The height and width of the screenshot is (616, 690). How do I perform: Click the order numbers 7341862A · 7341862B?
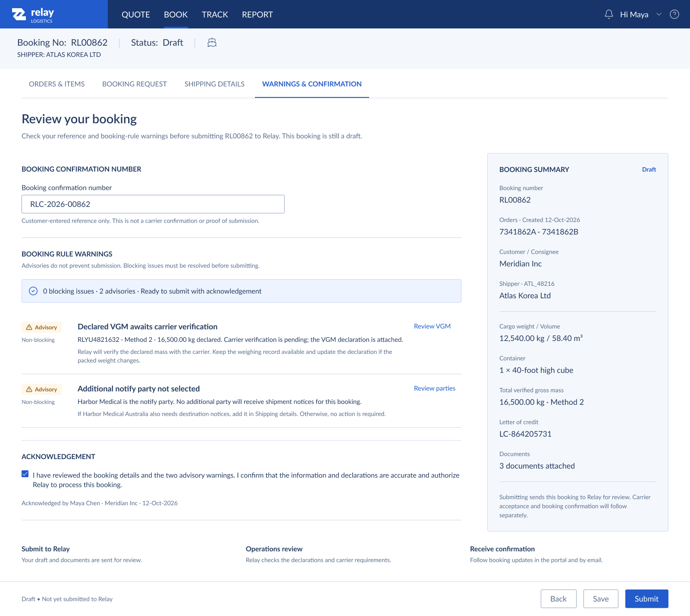(x=539, y=232)
